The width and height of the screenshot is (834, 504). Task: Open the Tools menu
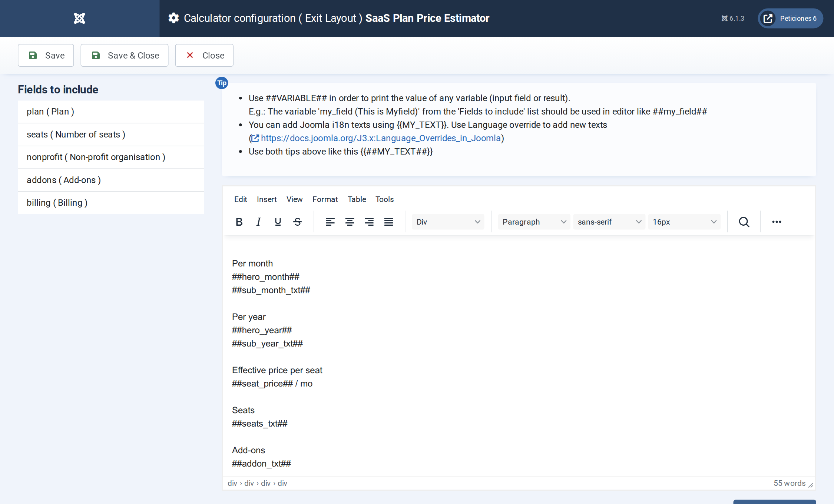pos(384,199)
